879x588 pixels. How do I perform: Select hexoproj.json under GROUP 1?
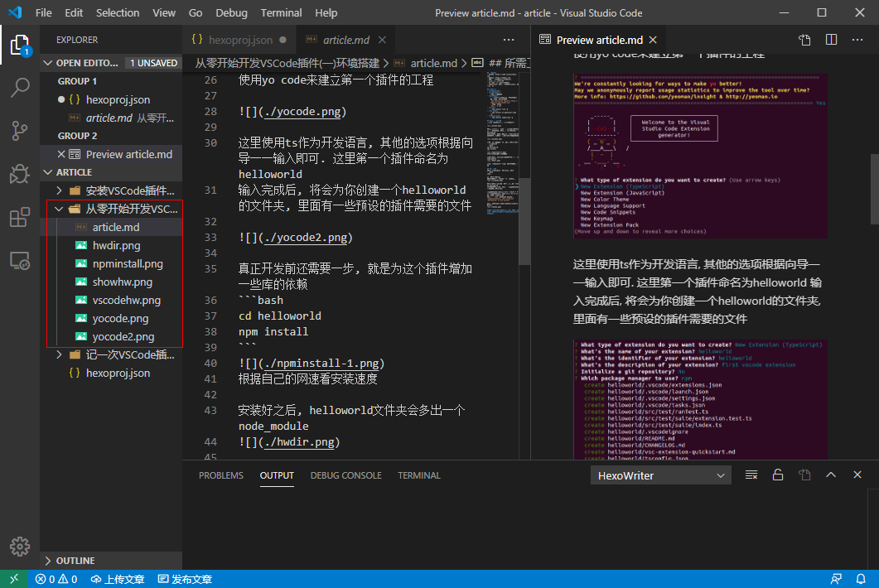pos(111,99)
